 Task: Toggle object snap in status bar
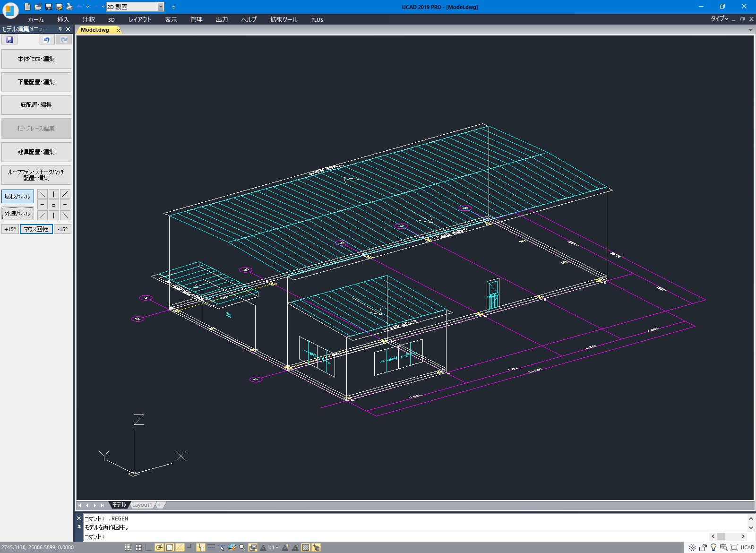170,547
